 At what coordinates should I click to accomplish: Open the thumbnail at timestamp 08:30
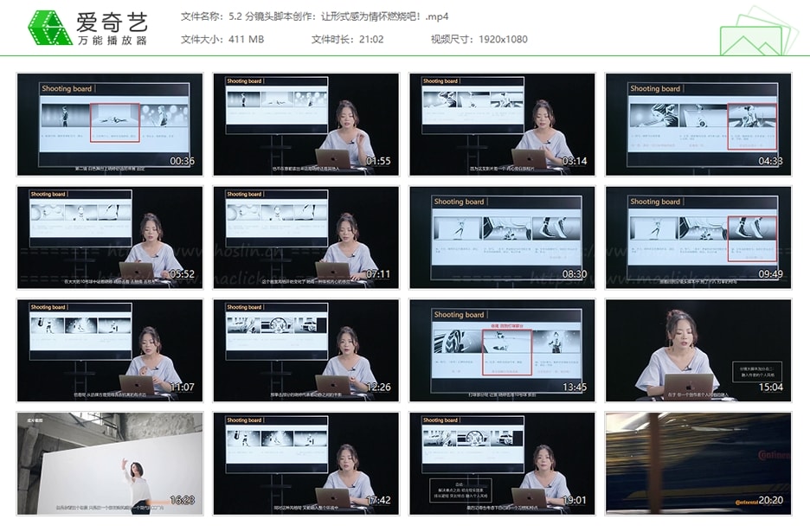click(502, 238)
